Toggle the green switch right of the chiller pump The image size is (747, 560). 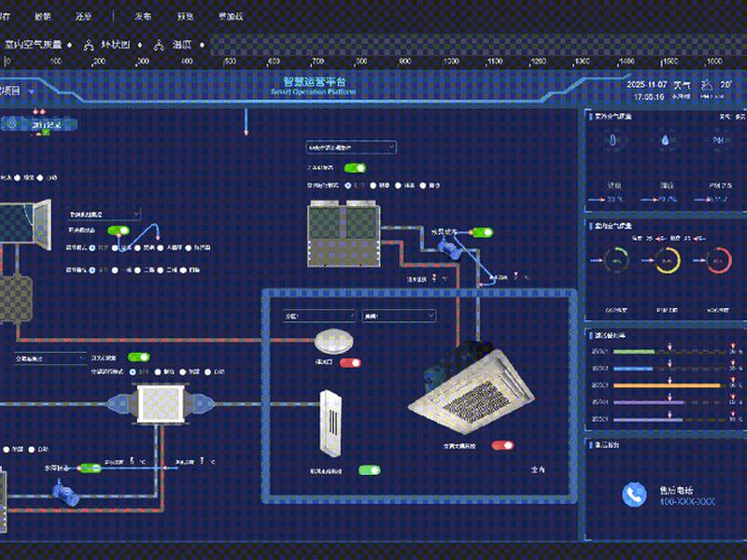482,232
